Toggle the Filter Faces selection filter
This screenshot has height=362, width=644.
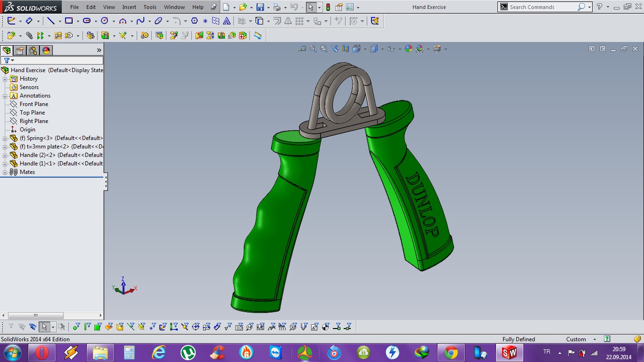[98, 327]
